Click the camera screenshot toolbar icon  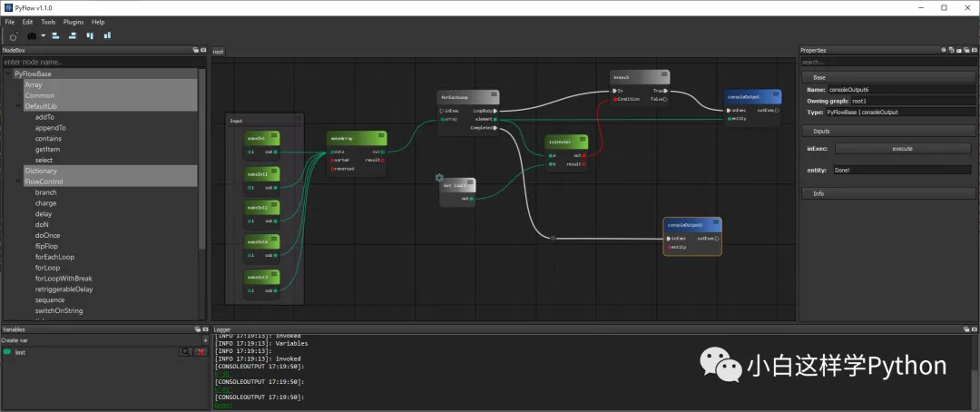(32, 36)
